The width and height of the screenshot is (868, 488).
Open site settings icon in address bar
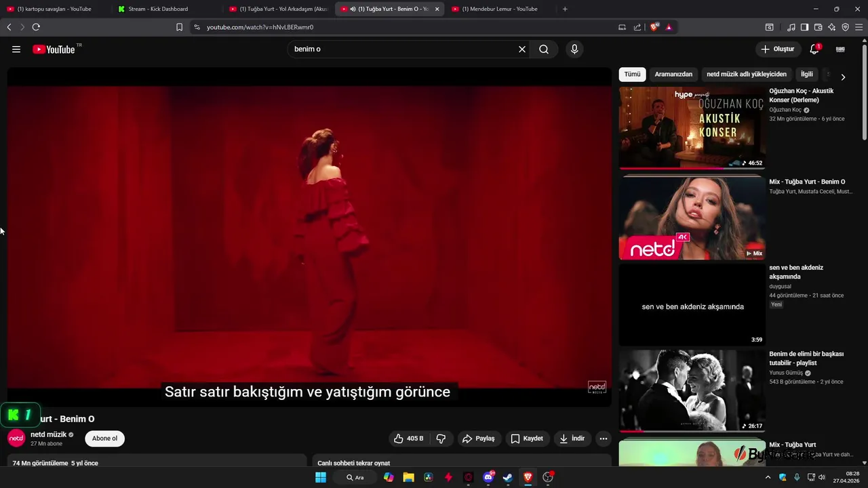point(197,27)
